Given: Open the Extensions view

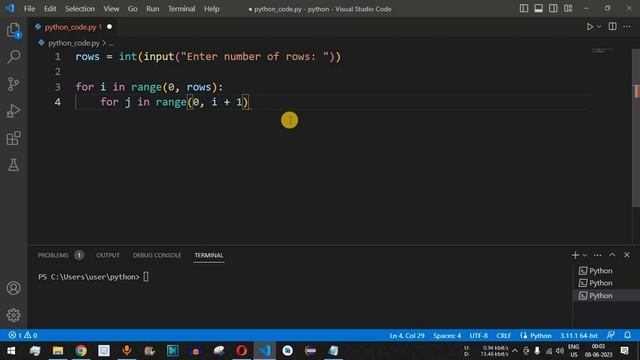Looking at the screenshot, I should (x=13, y=138).
